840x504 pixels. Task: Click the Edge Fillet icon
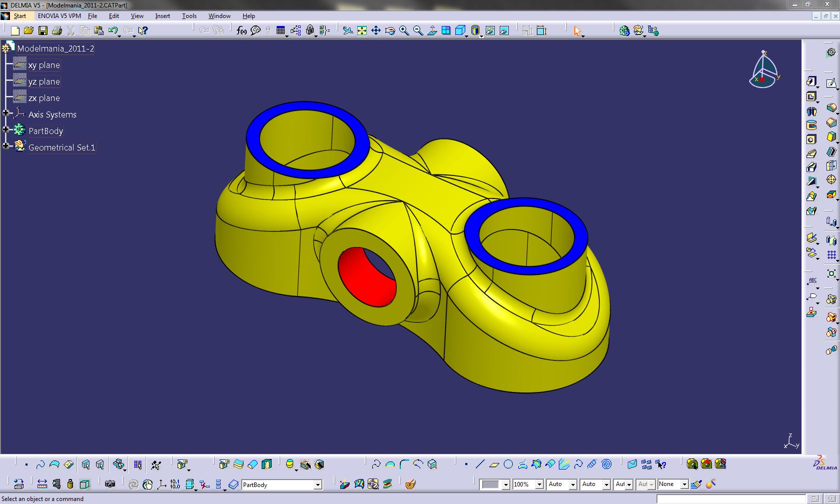(831, 108)
